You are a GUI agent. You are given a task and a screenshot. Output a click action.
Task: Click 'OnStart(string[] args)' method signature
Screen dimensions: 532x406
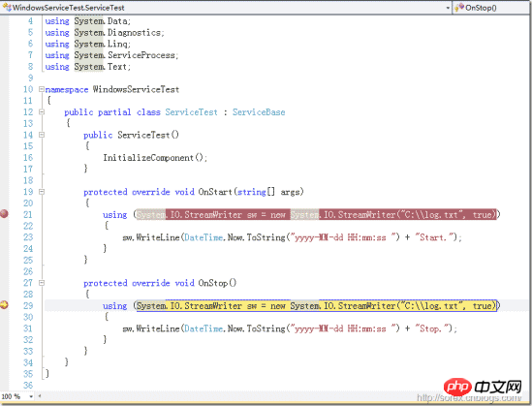coord(251,192)
